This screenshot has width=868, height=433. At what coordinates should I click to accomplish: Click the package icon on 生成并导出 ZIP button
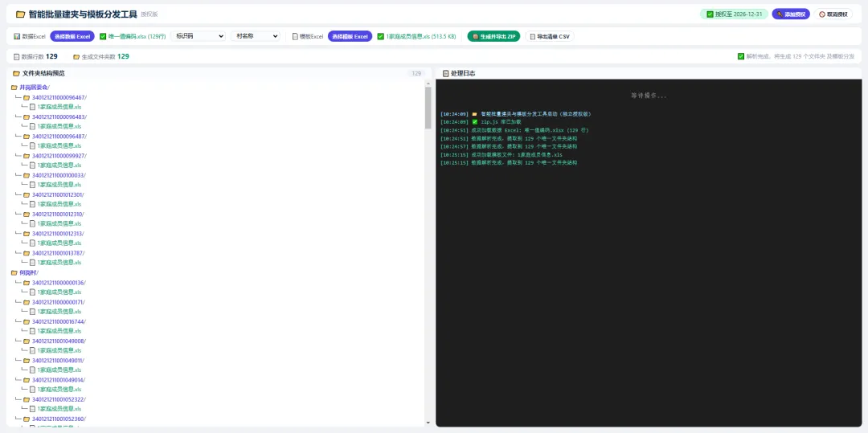(x=476, y=36)
